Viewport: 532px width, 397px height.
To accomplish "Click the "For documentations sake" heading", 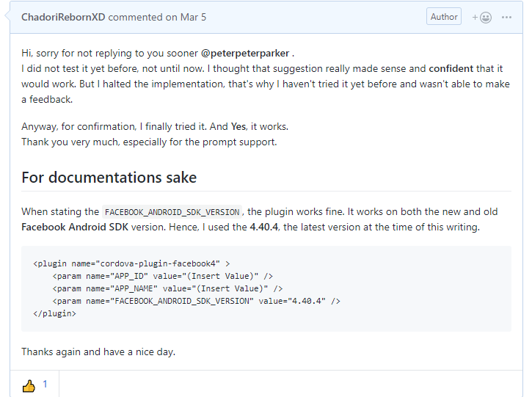I will pyautogui.click(x=109, y=178).
